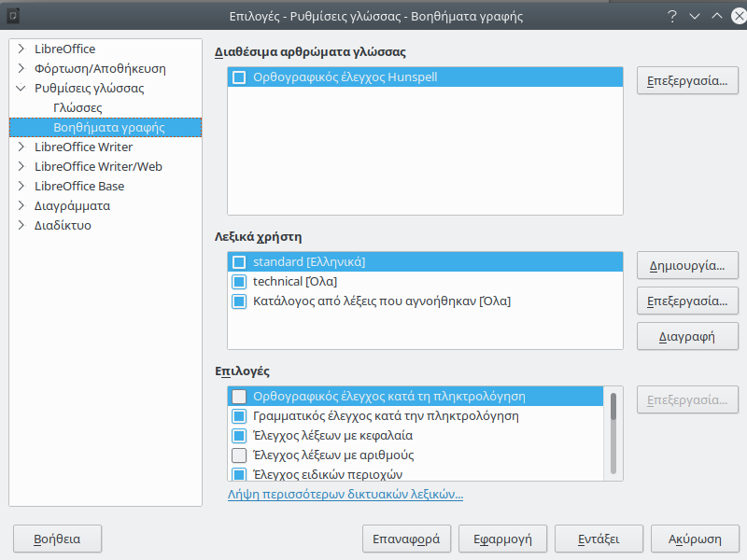Click the Βοήθεια button
Viewport: 747px width, 560px height.
[57, 539]
